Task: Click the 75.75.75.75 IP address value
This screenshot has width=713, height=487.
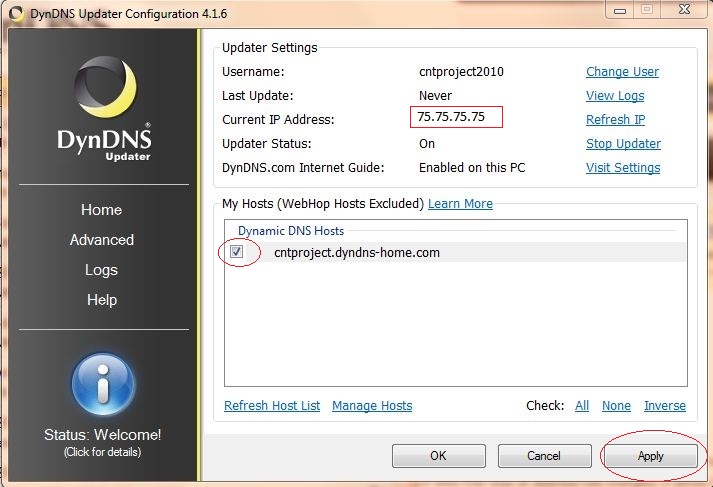Action: (451, 117)
